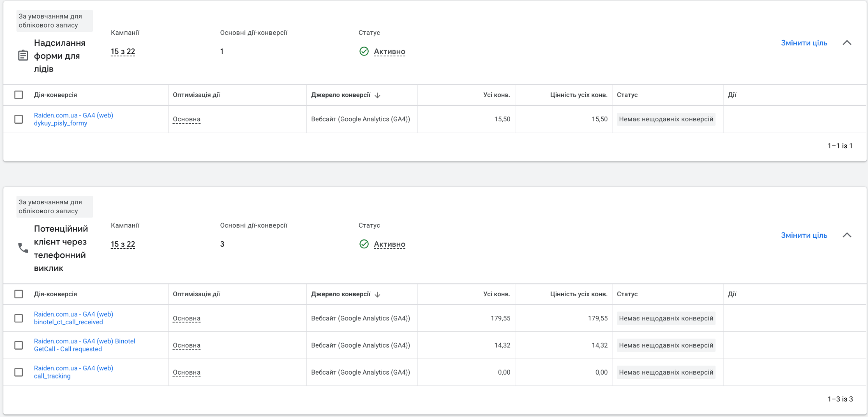
Task: Click Змінити ціль for the form submission goal
Action: pos(804,43)
